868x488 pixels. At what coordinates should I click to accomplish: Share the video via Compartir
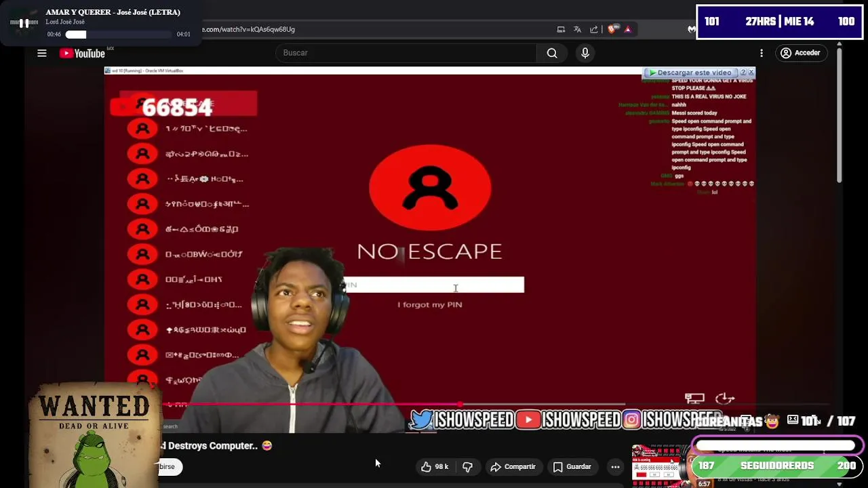(513, 466)
